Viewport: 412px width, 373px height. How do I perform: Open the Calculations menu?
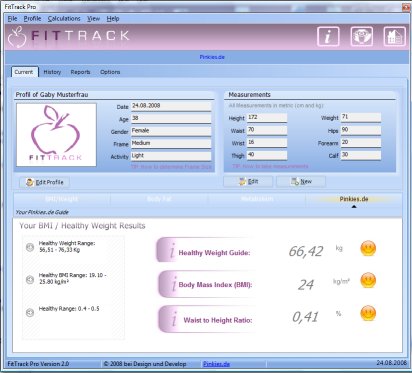(64, 19)
